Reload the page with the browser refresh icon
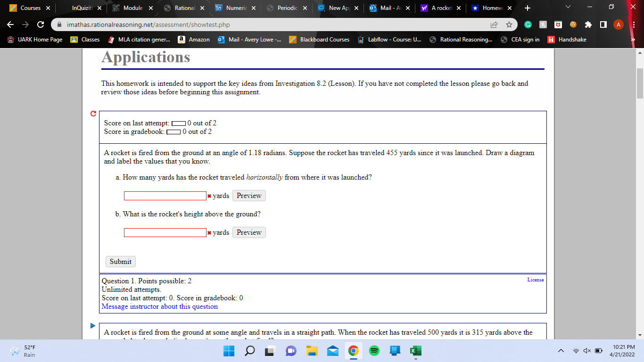Viewport: 644px width, 362px height. click(x=41, y=25)
